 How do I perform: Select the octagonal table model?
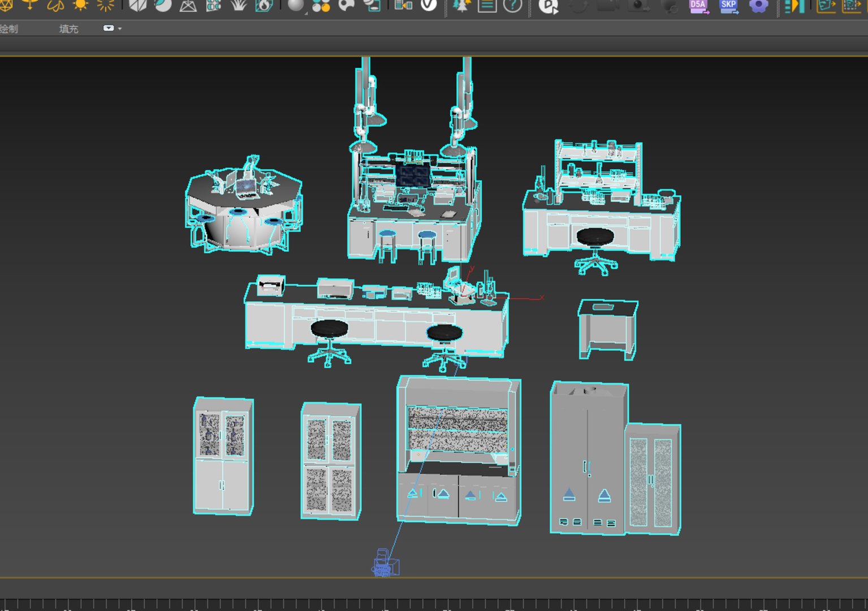coord(244,205)
